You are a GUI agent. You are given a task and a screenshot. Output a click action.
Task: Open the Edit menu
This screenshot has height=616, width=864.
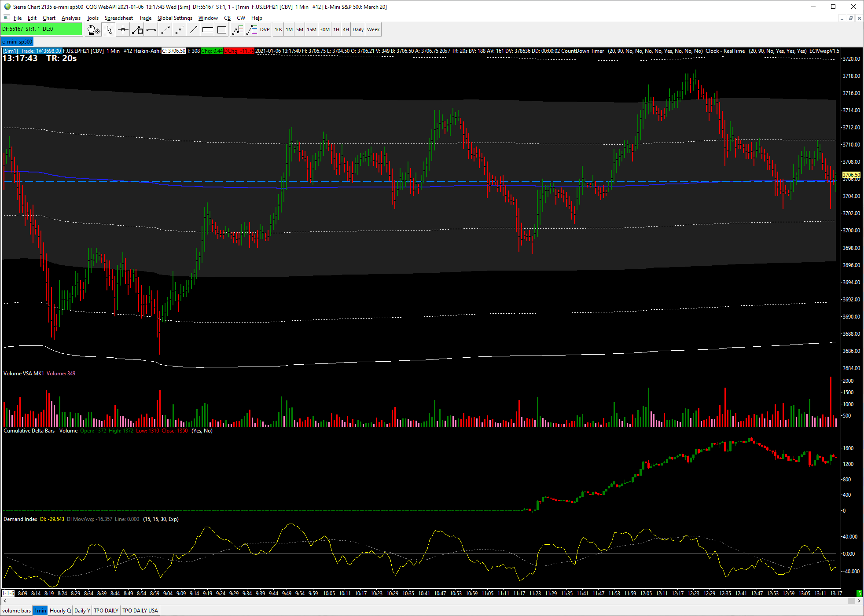click(32, 18)
